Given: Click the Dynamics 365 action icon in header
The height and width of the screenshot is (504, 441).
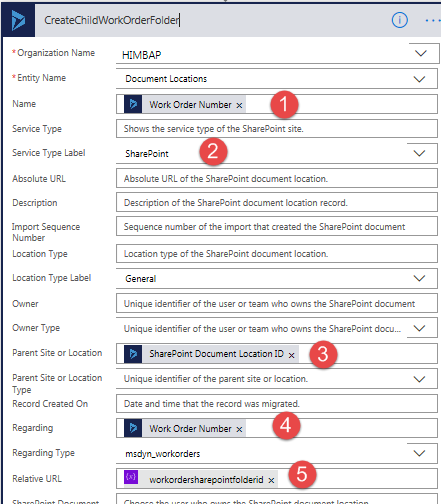Looking at the screenshot, I should click(18, 20).
